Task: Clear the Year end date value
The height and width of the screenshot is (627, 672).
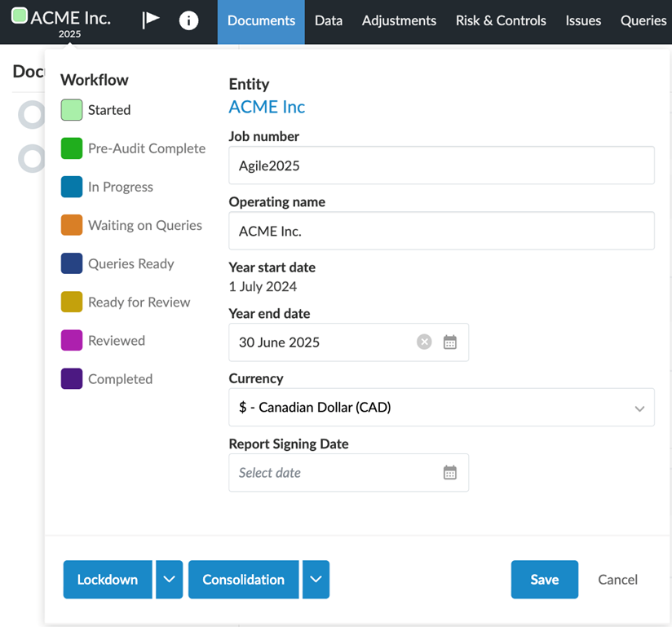Action: tap(424, 342)
